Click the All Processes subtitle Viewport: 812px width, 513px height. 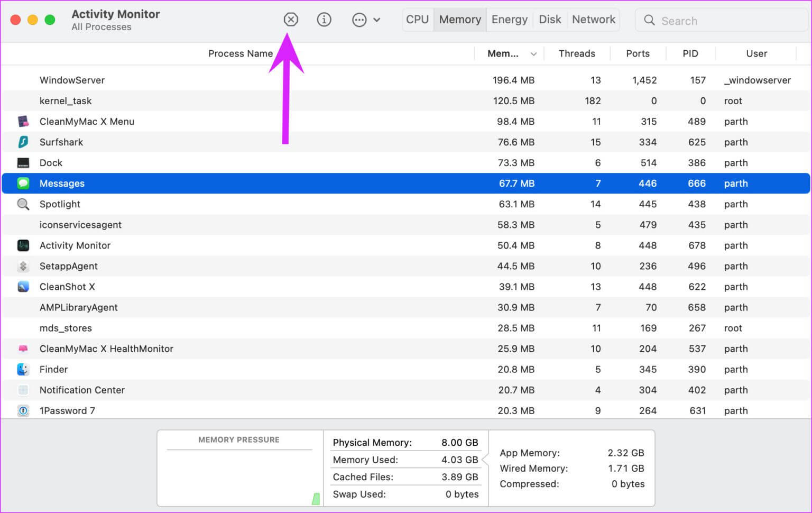[101, 27]
